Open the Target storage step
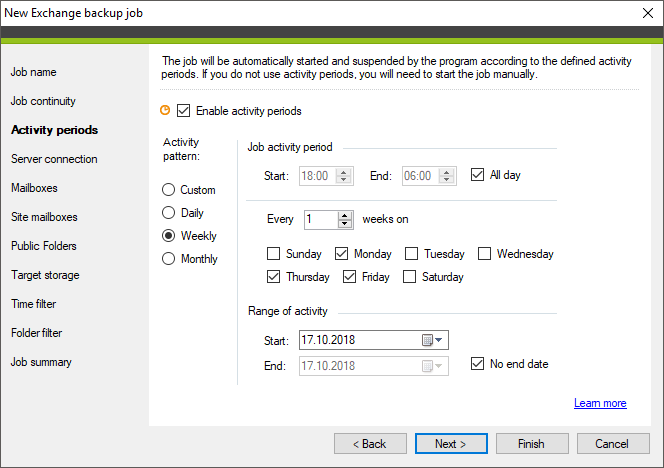This screenshot has height=468, width=664. click(45, 275)
